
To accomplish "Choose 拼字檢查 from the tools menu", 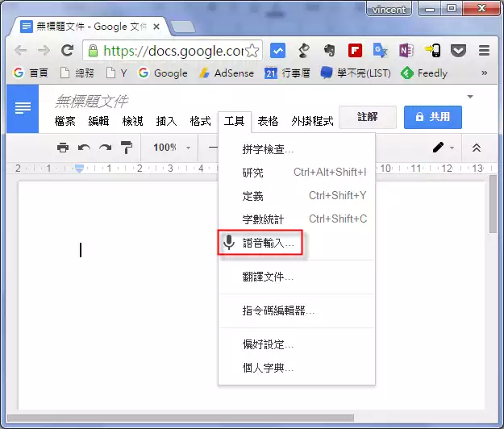I will click(297, 149).
